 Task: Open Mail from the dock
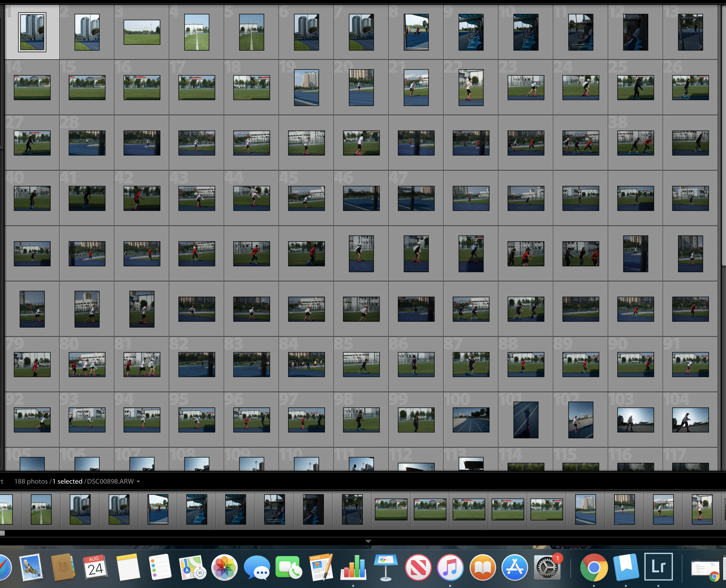[x=31, y=567]
